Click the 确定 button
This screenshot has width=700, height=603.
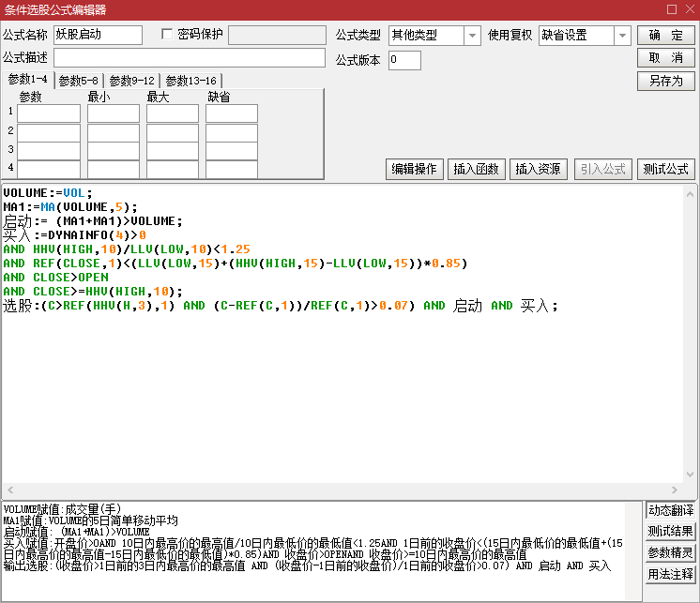(x=665, y=36)
